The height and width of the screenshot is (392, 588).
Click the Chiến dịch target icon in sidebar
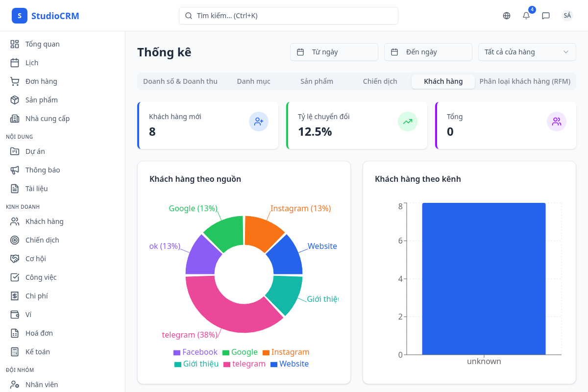[15, 240]
